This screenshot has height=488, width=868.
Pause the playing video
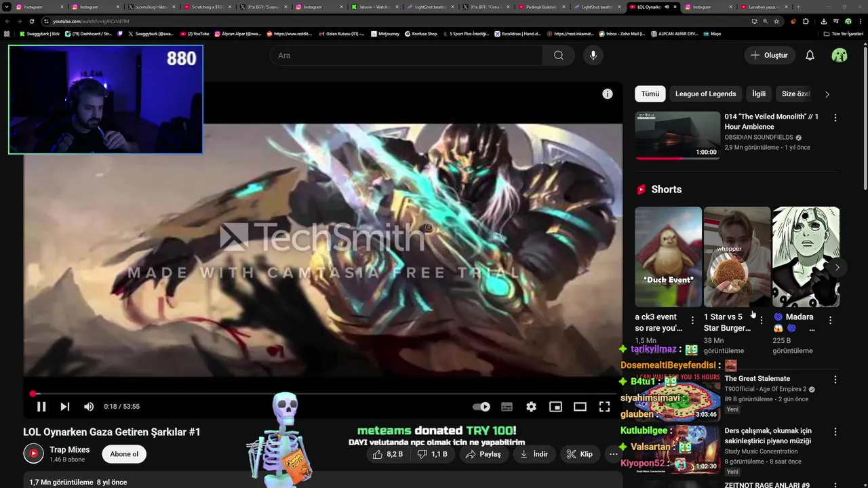point(41,407)
